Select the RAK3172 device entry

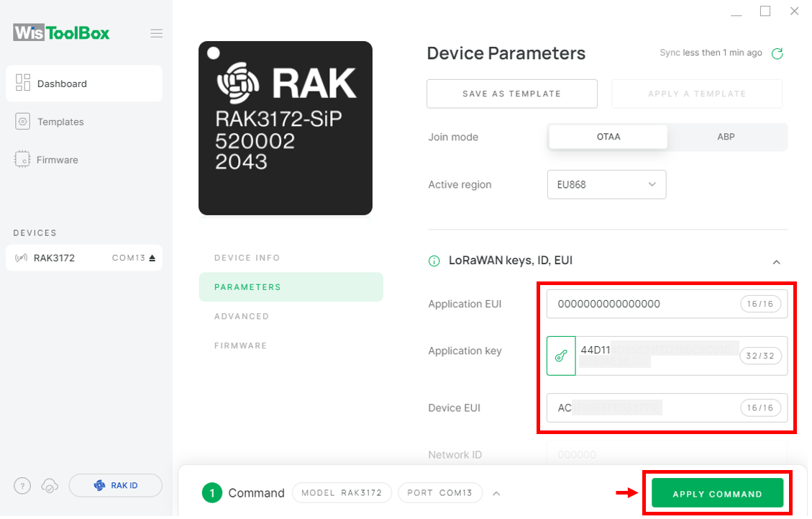pyautogui.click(x=84, y=258)
